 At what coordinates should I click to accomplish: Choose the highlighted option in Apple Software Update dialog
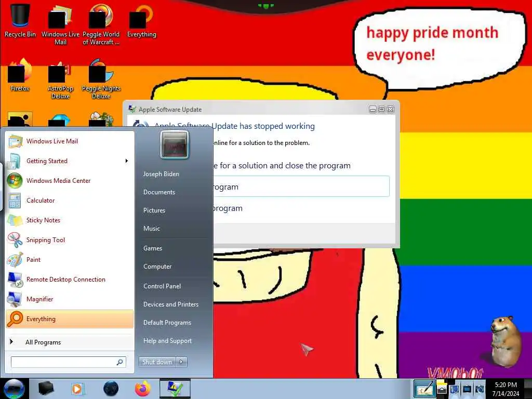pos(301,187)
